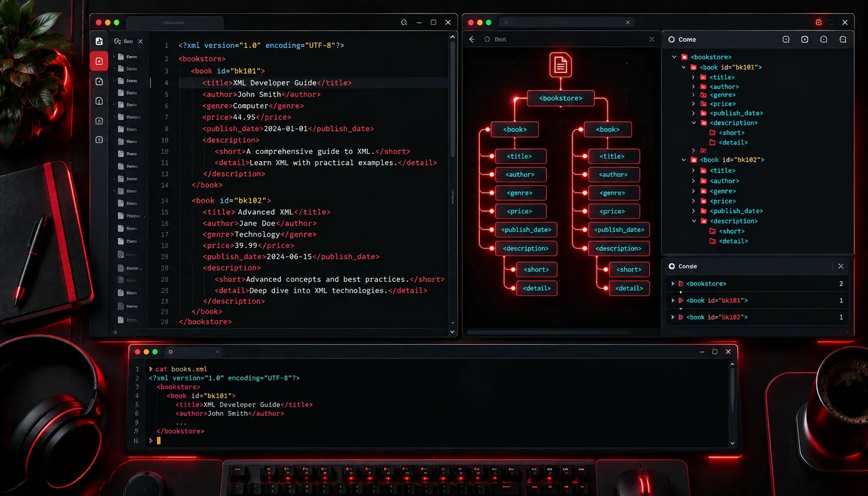
Task: Expand bookstore row in the Consie panel
Action: 673,284
